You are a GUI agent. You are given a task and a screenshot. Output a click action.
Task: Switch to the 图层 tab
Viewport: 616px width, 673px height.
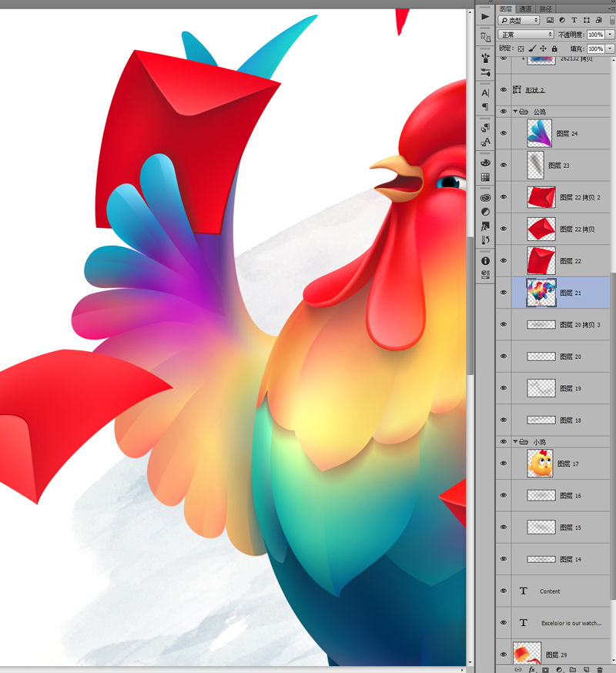506,8
